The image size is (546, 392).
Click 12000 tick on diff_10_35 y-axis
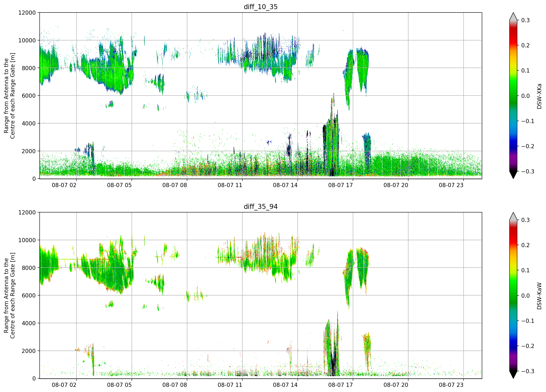(x=27, y=13)
